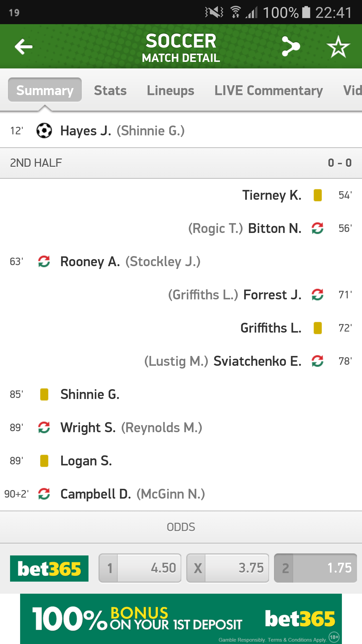The image size is (362, 644).
Task: Tap the Sviatchenko E. substitution row
Action: click(x=181, y=361)
